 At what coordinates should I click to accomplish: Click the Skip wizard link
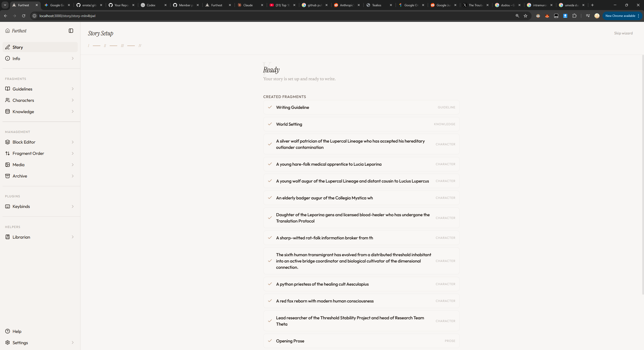[623, 33]
